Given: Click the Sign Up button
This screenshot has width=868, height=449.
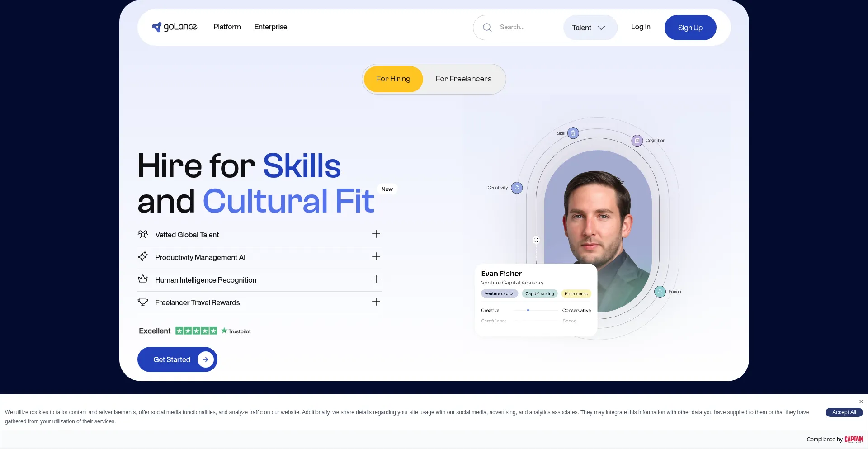Looking at the screenshot, I should tap(690, 28).
